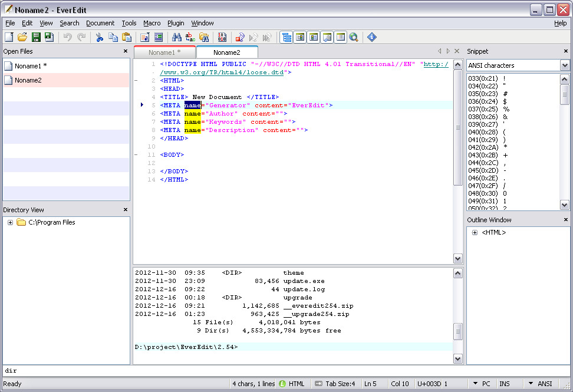
Task: Collapse the HTML fold marker at line 2
Action: [x=137, y=81]
